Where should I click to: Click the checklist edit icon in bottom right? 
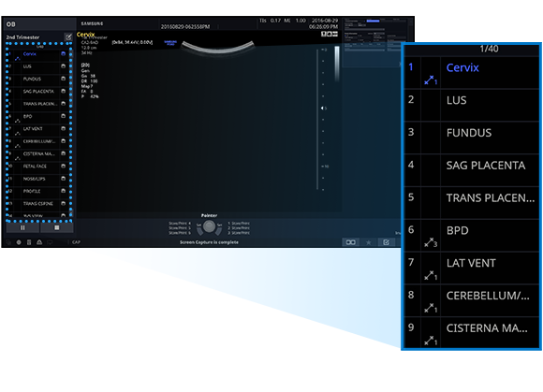[x=387, y=242]
